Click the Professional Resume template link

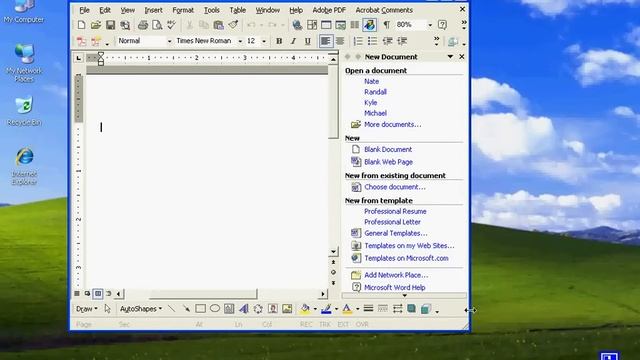pyautogui.click(x=395, y=211)
